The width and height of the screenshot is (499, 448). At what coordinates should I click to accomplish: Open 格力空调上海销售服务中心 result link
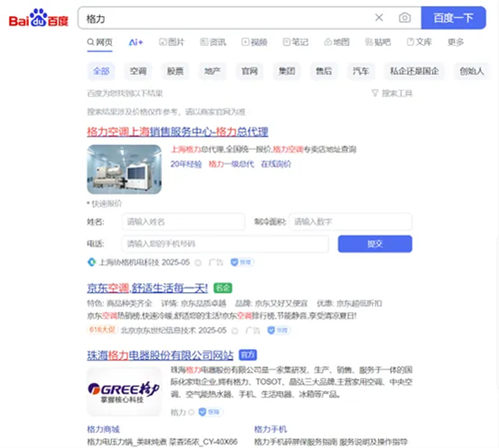coord(178,132)
